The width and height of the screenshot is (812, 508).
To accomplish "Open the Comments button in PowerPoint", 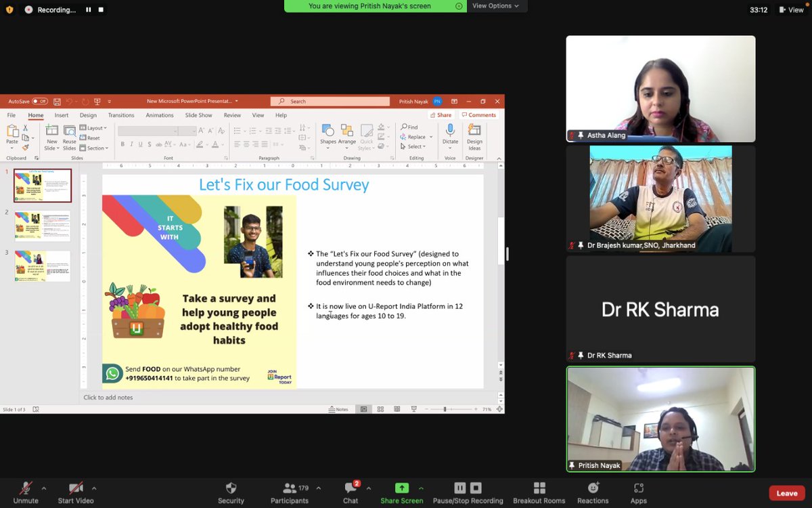I will tap(479, 115).
